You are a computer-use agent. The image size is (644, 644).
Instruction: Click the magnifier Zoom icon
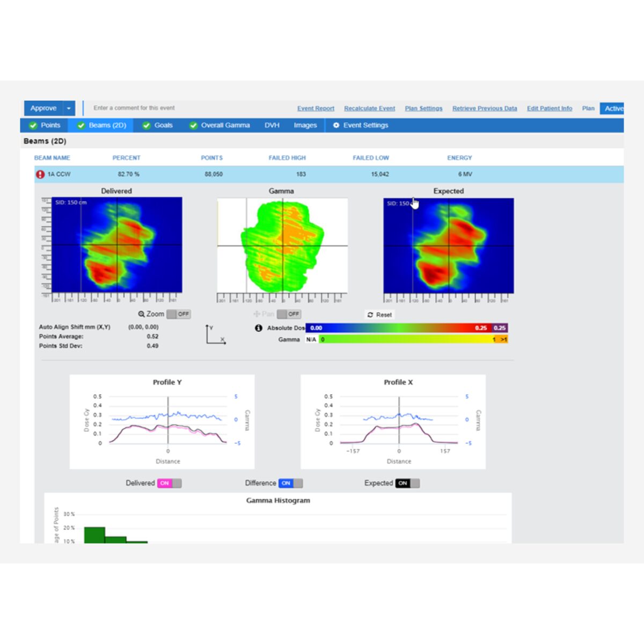142,314
